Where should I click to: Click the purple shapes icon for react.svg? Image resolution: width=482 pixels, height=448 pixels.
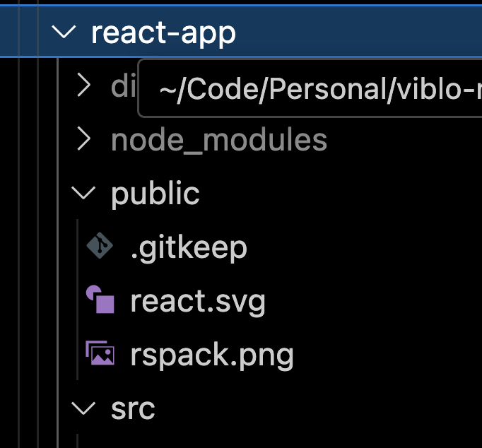click(x=100, y=300)
